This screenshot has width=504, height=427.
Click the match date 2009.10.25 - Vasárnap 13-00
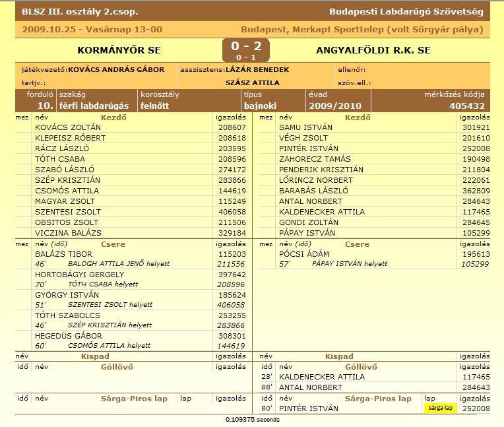[x=92, y=30]
